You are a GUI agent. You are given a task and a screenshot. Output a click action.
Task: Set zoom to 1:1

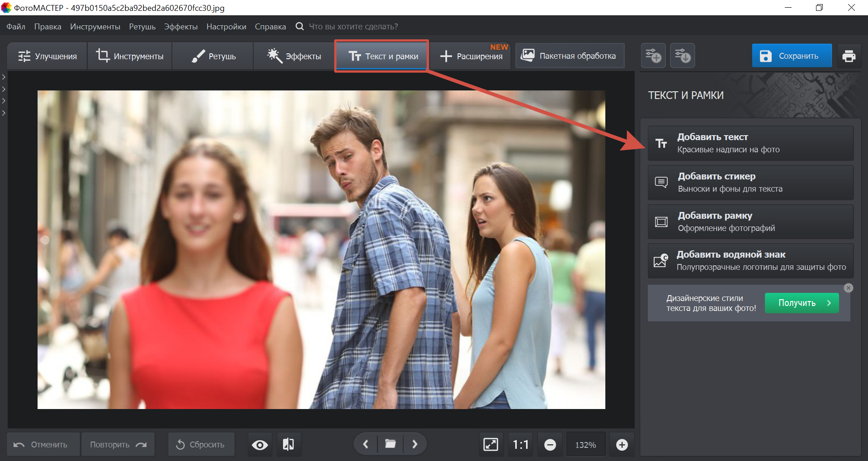(x=520, y=445)
